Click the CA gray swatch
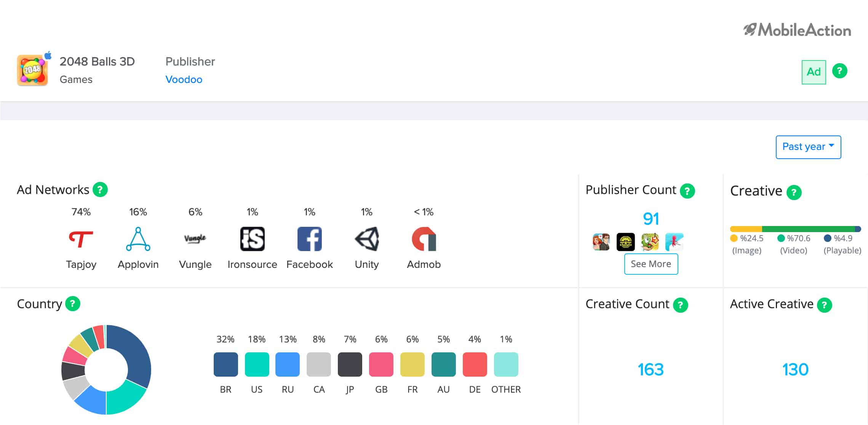Image resolution: width=868 pixels, height=425 pixels. click(319, 365)
